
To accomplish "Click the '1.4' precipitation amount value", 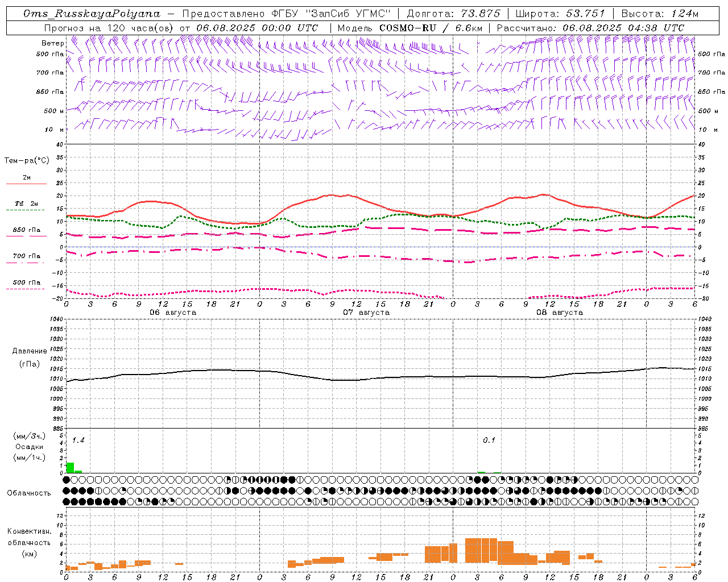I will click(78, 440).
